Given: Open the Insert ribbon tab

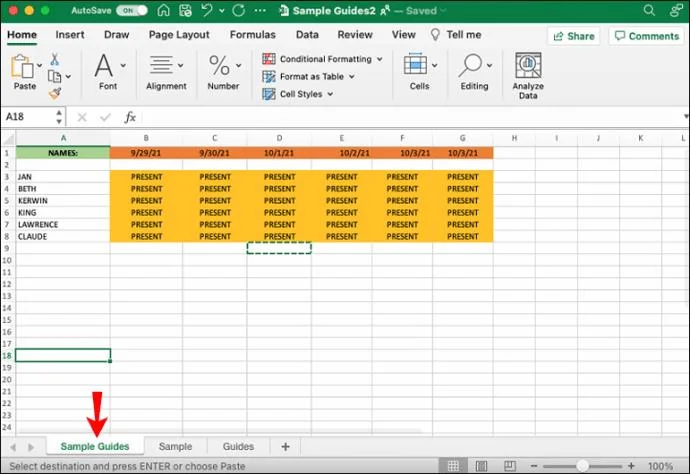Looking at the screenshot, I should click(70, 35).
